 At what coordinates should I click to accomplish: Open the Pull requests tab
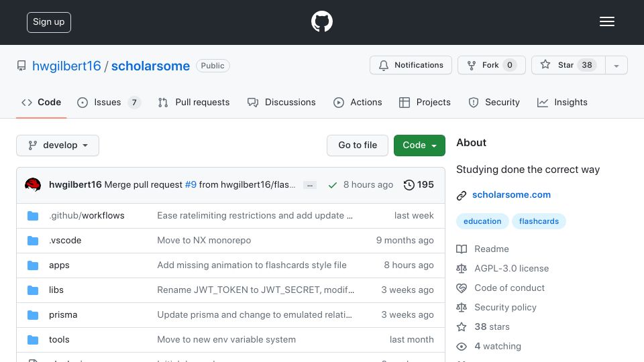coord(194,102)
